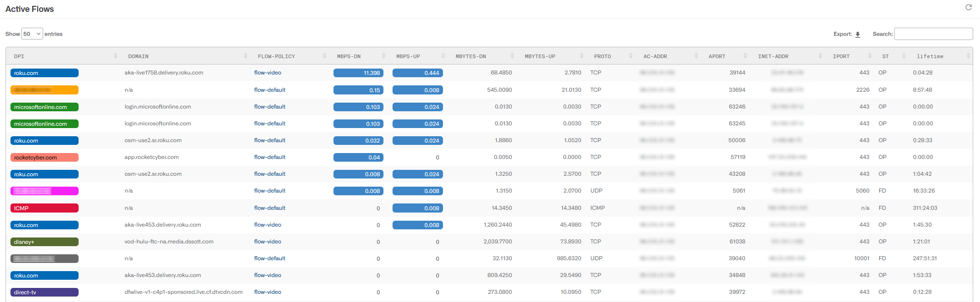
Task: Click the 985.6320 MBYTES-UP value
Action: (x=569, y=258)
